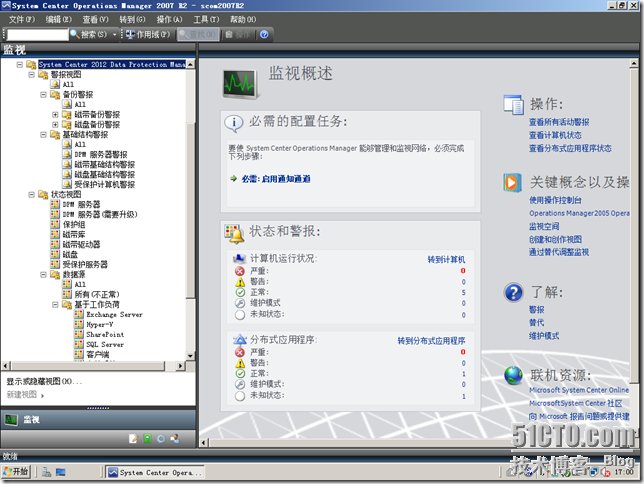Click tree horizontal scrollbar right arrow
The height and width of the screenshot is (484, 644).
[180, 366]
